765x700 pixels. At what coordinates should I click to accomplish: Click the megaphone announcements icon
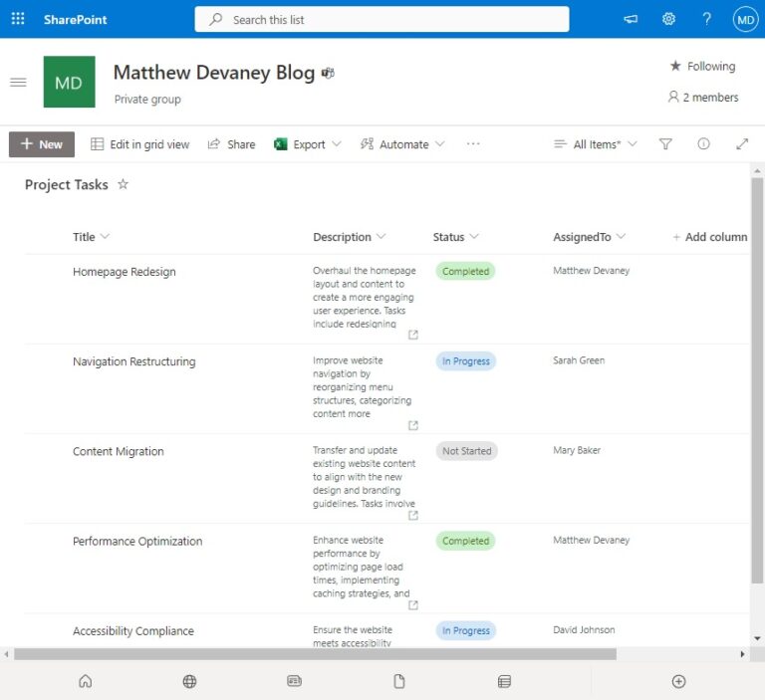click(631, 19)
